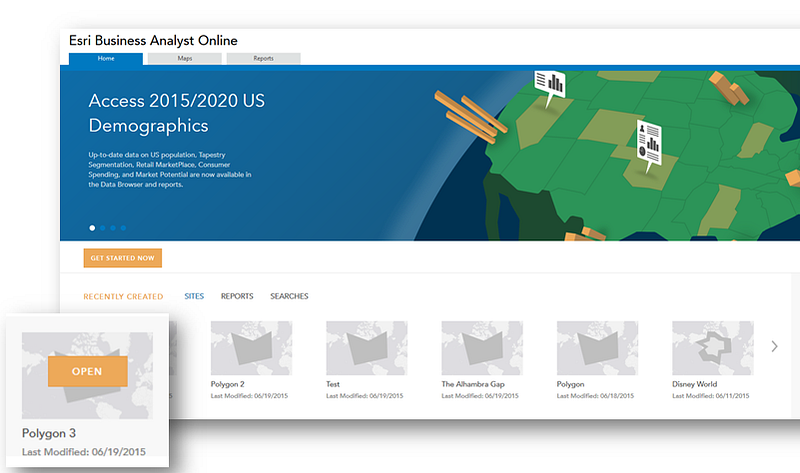
Task: Open the Test site thumbnail
Action: (x=367, y=348)
